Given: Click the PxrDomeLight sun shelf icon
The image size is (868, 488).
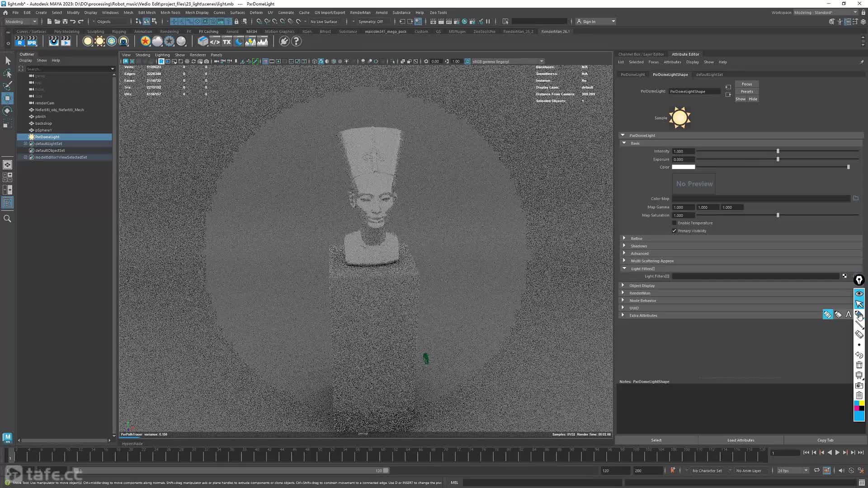Looking at the screenshot, I should point(99,42).
